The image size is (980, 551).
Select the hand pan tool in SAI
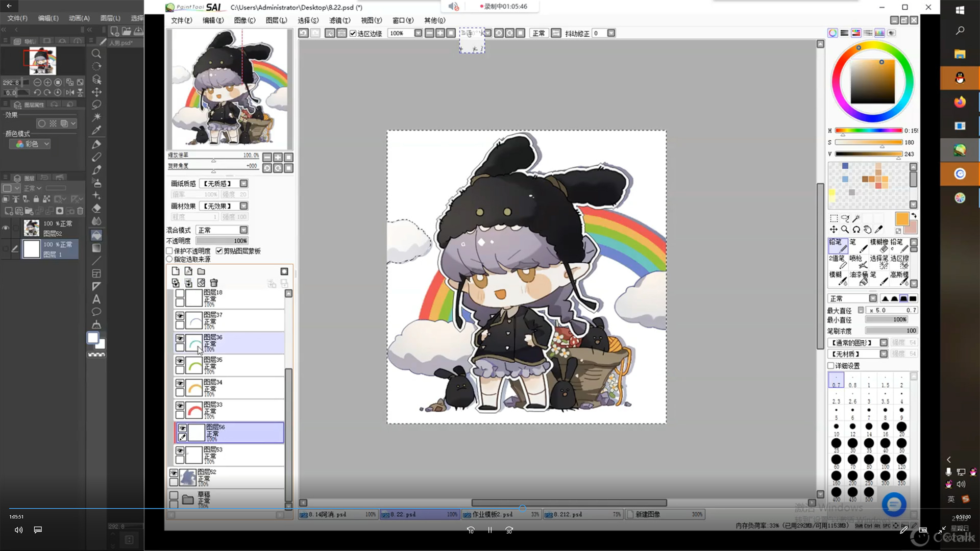click(867, 230)
